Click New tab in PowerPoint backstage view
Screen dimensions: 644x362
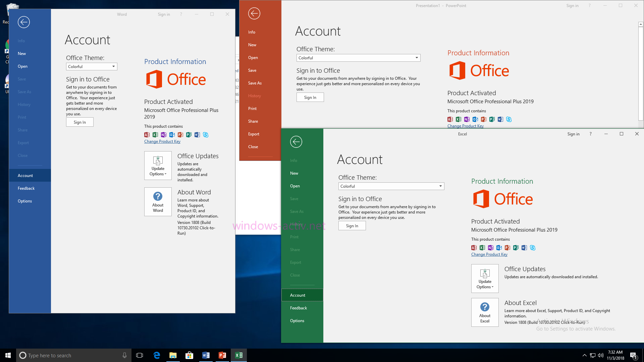(x=253, y=44)
